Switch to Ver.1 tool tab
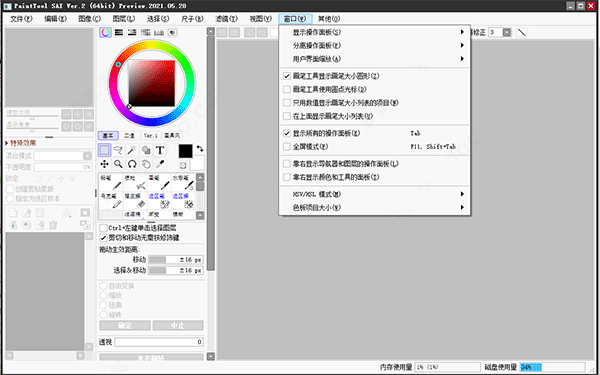 151,136
